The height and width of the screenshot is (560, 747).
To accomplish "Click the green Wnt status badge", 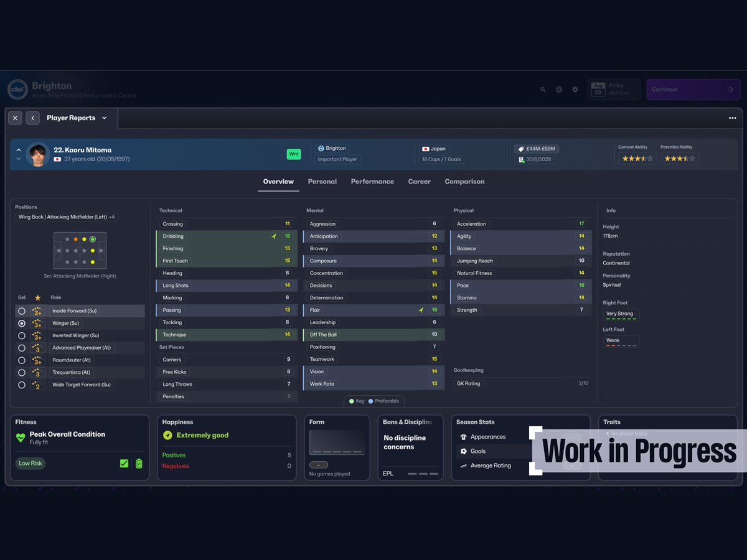I will (294, 154).
